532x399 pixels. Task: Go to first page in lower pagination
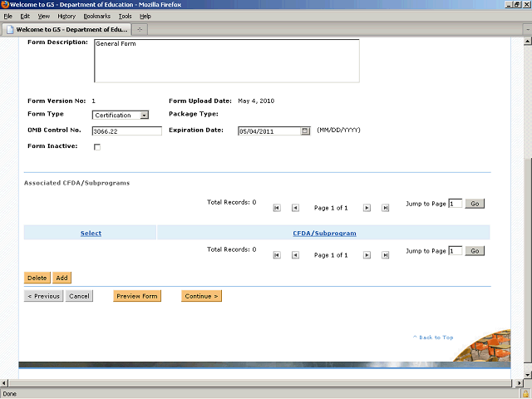277,255
